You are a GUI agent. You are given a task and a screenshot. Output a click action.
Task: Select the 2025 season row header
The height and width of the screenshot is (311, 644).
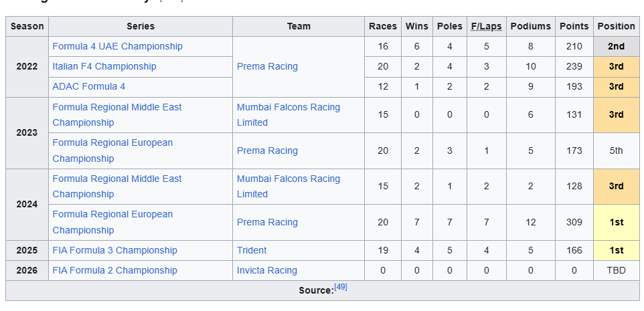point(27,250)
